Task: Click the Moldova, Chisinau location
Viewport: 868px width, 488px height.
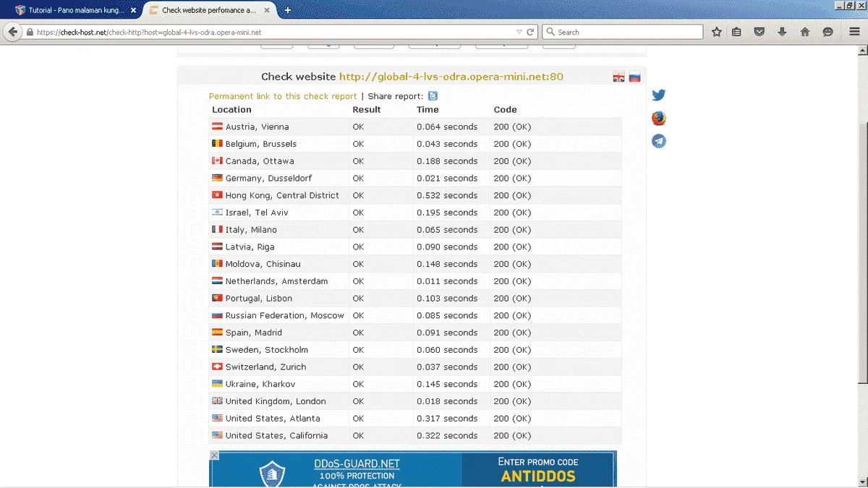Action: [x=263, y=264]
